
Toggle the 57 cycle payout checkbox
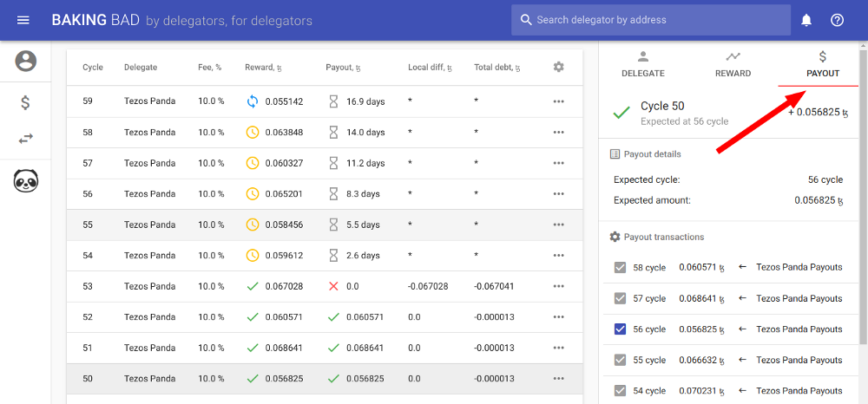(620, 298)
